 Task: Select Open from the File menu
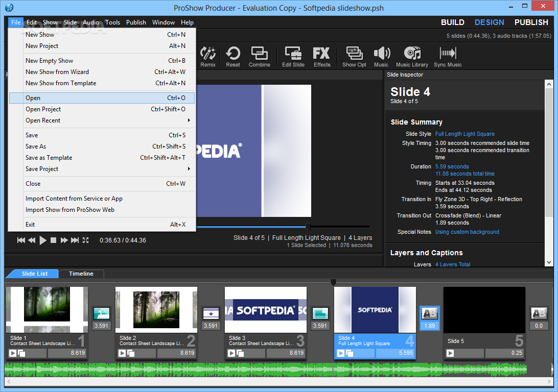tap(102, 97)
